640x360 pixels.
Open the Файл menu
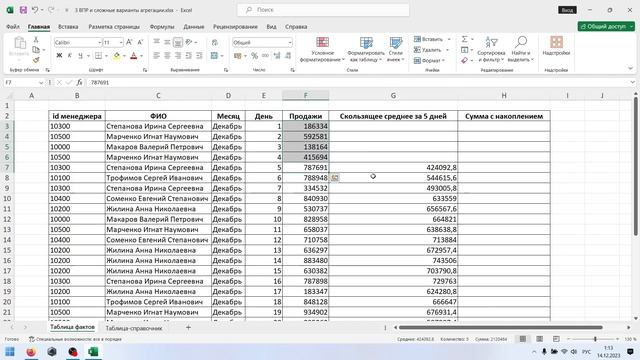point(13,27)
